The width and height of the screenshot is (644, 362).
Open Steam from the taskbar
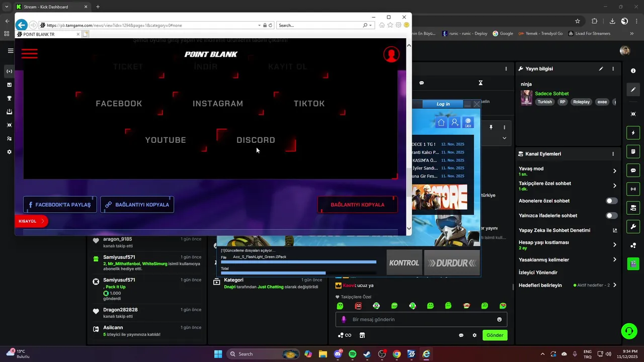tap(367, 354)
